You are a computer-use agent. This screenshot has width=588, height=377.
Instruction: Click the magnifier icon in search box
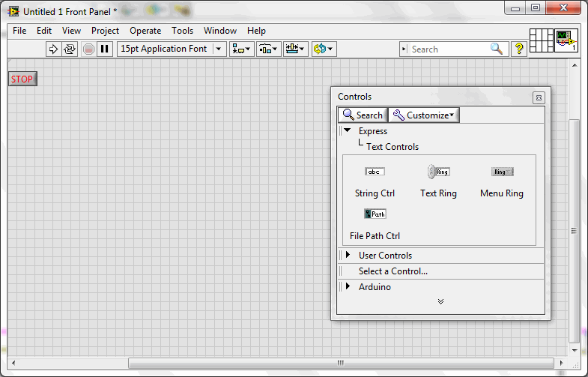pyautogui.click(x=497, y=49)
